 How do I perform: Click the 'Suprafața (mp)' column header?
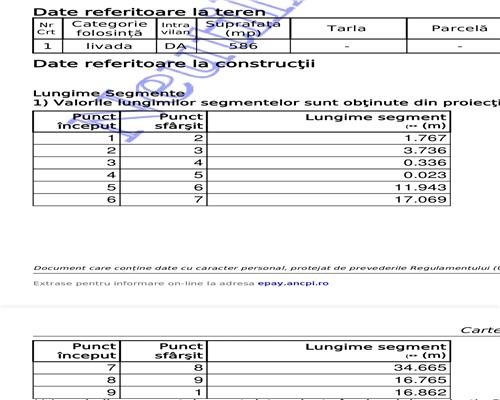243,29
